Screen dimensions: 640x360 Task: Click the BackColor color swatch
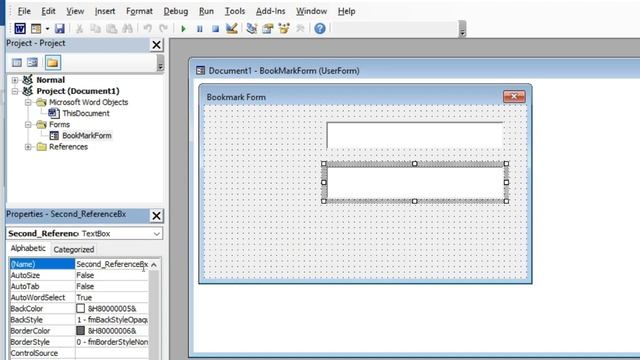pos(80,309)
